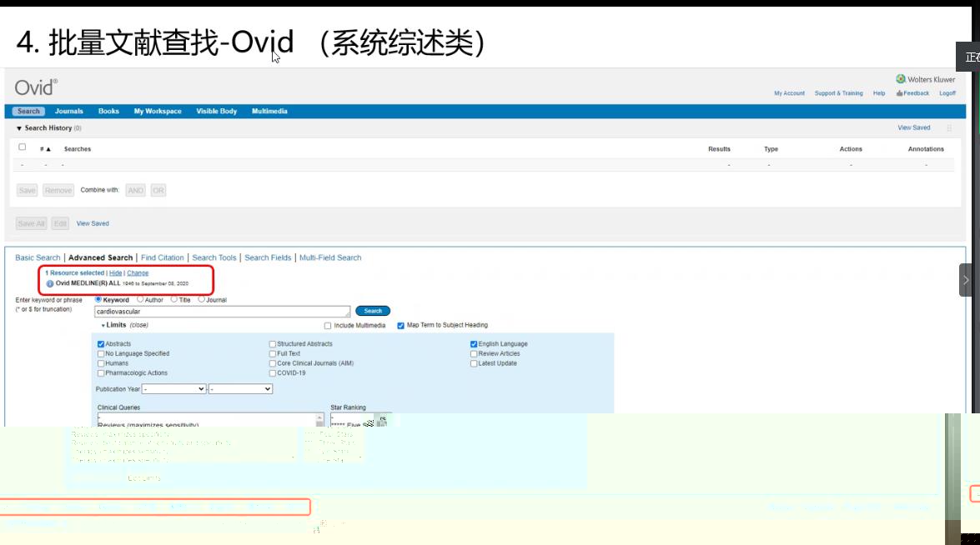Open the first Publication Year dropdown
The height and width of the screenshot is (545, 980).
[x=173, y=389]
